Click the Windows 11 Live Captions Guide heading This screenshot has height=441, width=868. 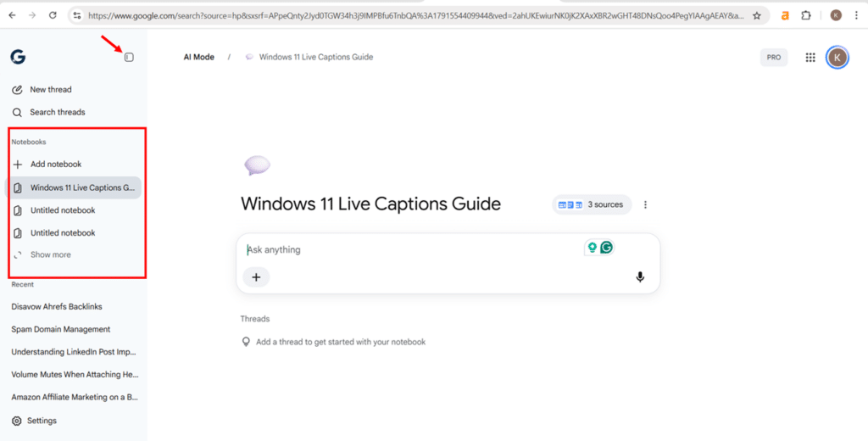coord(371,204)
